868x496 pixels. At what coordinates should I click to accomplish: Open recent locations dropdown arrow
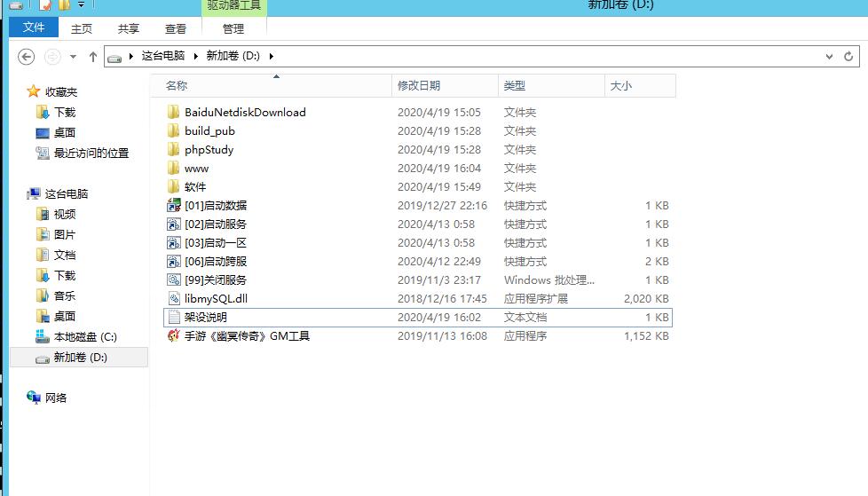pyautogui.click(x=73, y=57)
